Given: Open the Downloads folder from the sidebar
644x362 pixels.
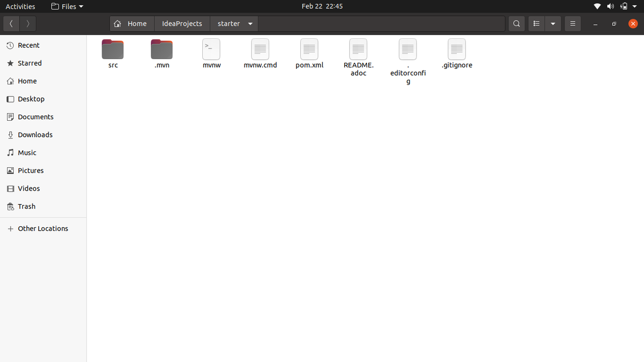Looking at the screenshot, I should 35,134.
